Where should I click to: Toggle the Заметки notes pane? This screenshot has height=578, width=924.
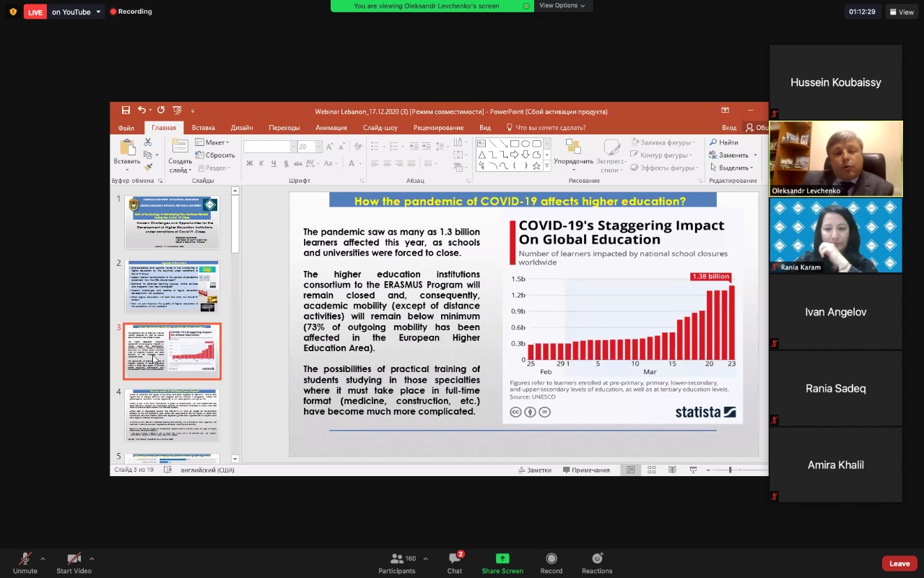pyautogui.click(x=535, y=470)
